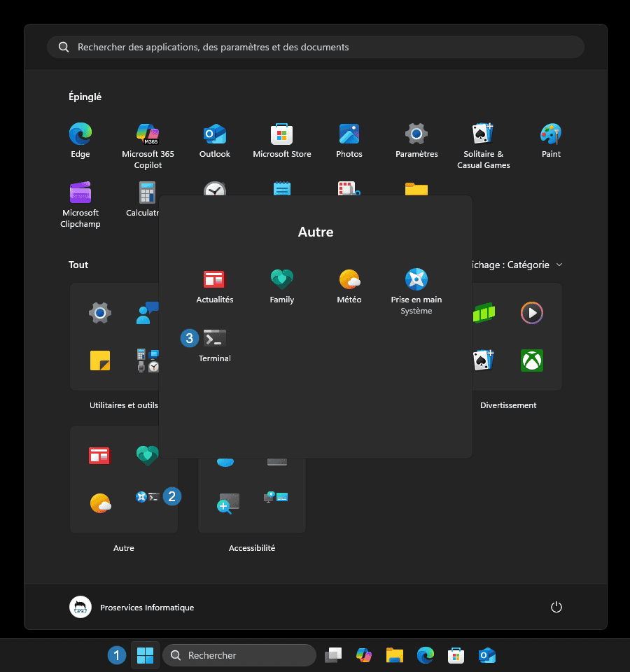
Task: Open sticky notes icon in Utilitaires et outils
Action: pyautogui.click(x=100, y=360)
